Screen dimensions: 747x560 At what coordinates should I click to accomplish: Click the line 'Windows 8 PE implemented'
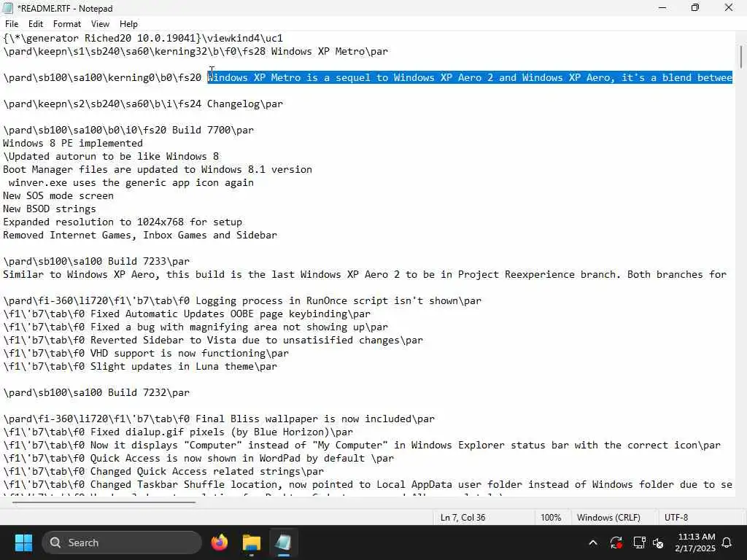[x=73, y=144]
